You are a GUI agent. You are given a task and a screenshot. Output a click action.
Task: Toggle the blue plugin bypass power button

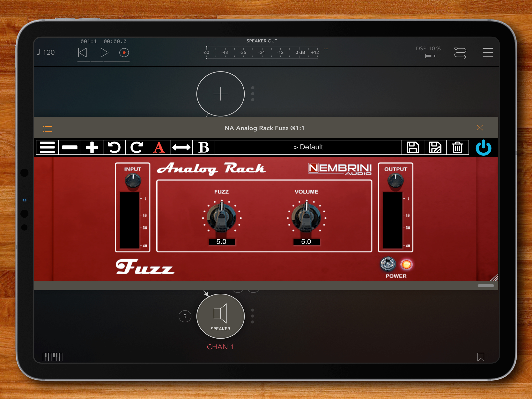coord(484,148)
